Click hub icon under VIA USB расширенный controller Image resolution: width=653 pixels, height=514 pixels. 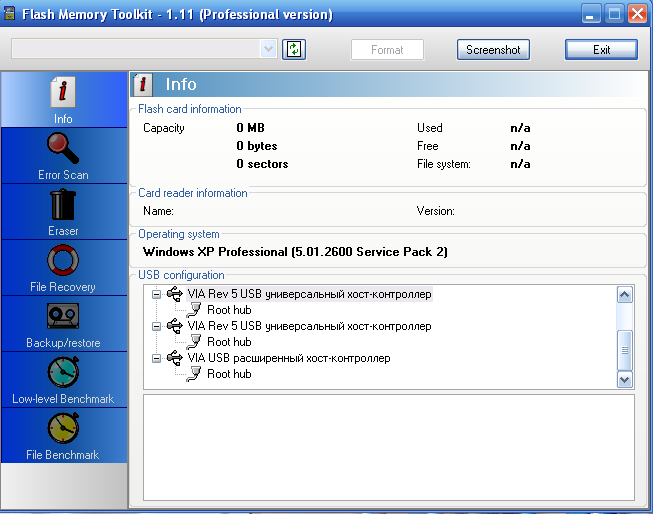(x=194, y=374)
